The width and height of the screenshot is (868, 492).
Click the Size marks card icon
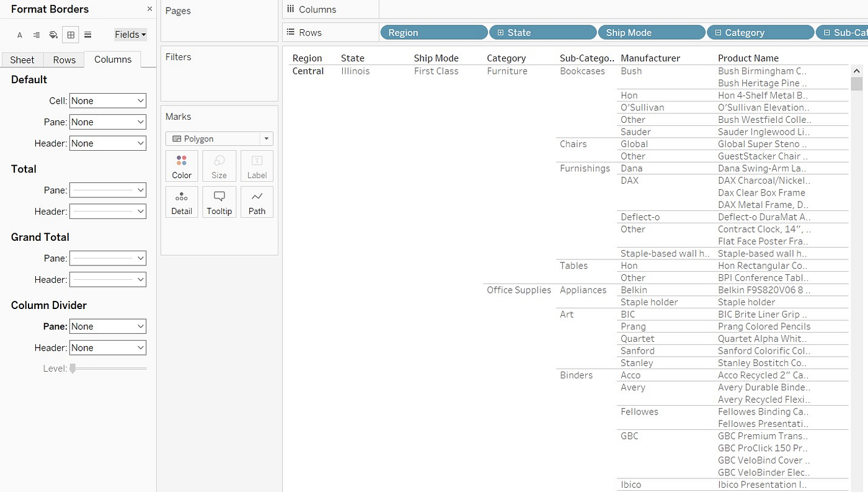click(219, 166)
